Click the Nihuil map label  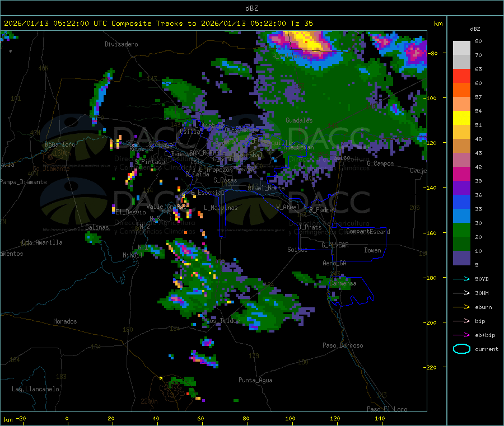click(133, 255)
